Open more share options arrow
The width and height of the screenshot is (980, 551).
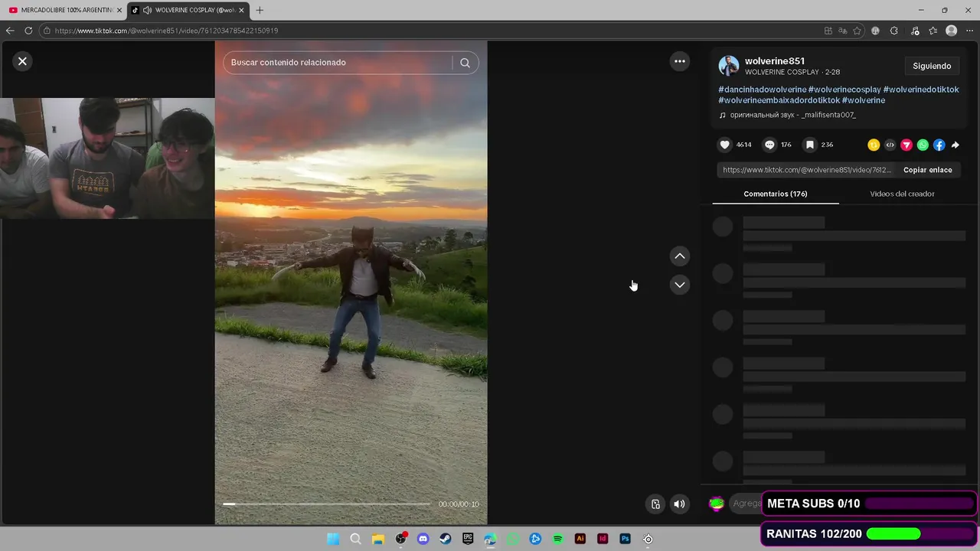coord(955,145)
